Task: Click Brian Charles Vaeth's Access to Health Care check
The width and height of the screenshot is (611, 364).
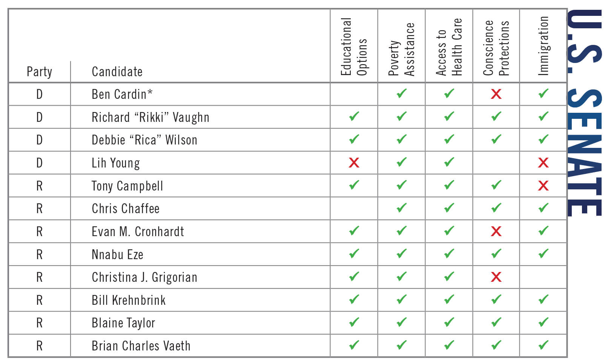Action: point(449,345)
